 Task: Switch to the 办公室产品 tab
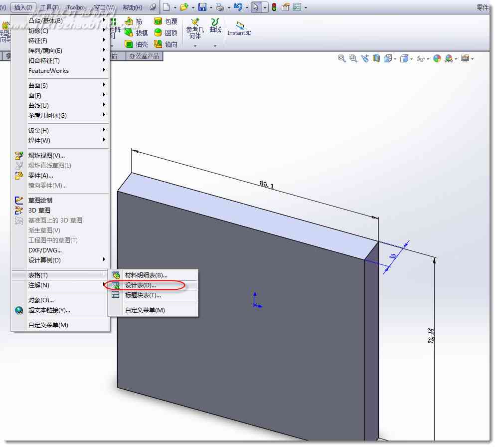click(145, 56)
